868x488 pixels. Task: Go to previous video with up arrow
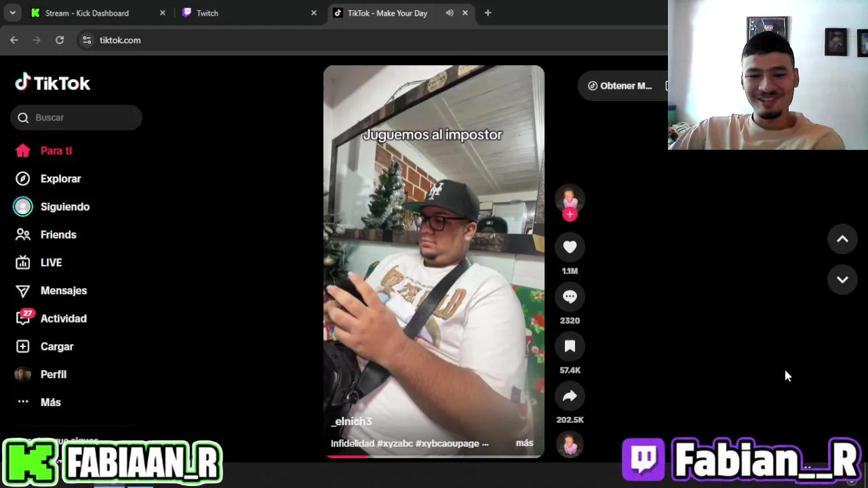pyautogui.click(x=842, y=239)
